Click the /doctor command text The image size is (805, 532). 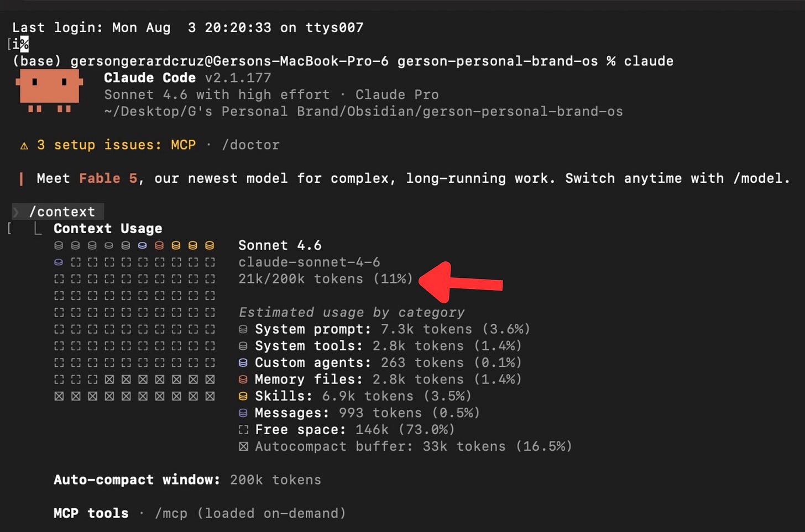tap(250, 145)
